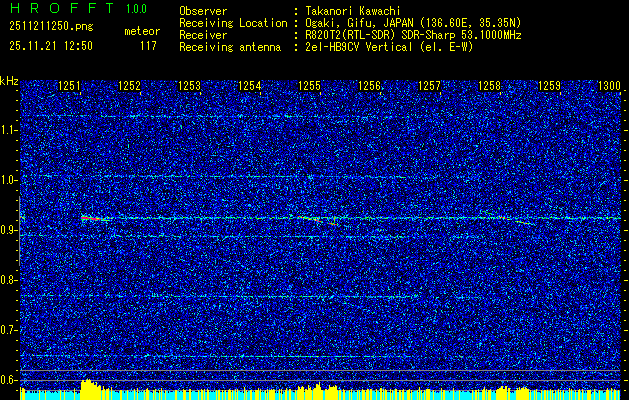The width and height of the screenshot is (629, 400).
Task: Click the meteor count 117
Action: (148, 46)
